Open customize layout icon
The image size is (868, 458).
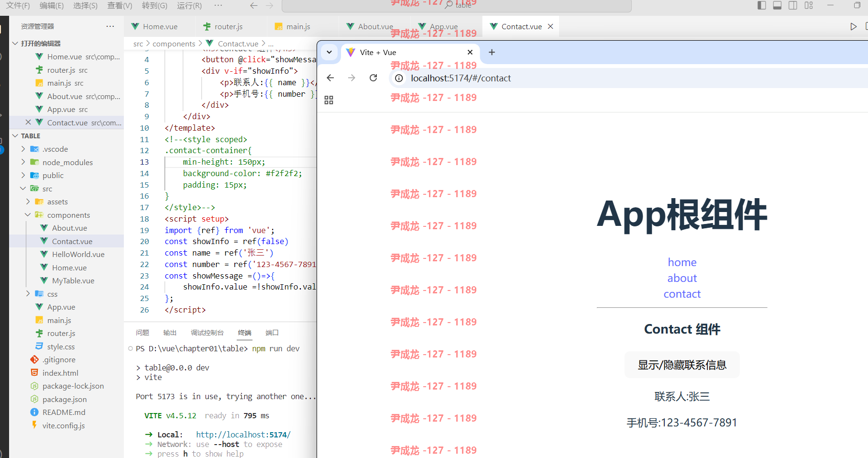809,5
